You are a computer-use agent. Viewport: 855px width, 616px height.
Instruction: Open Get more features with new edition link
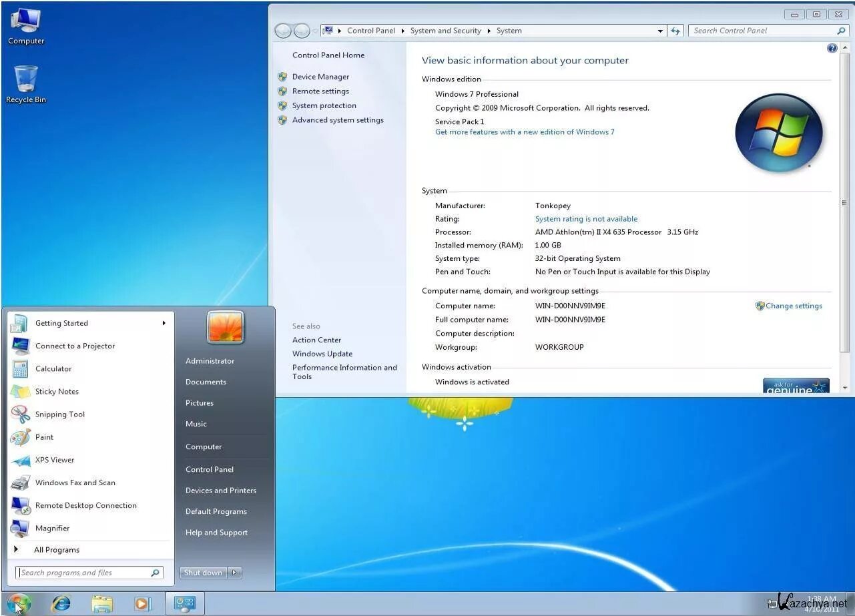[x=525, y=132]
